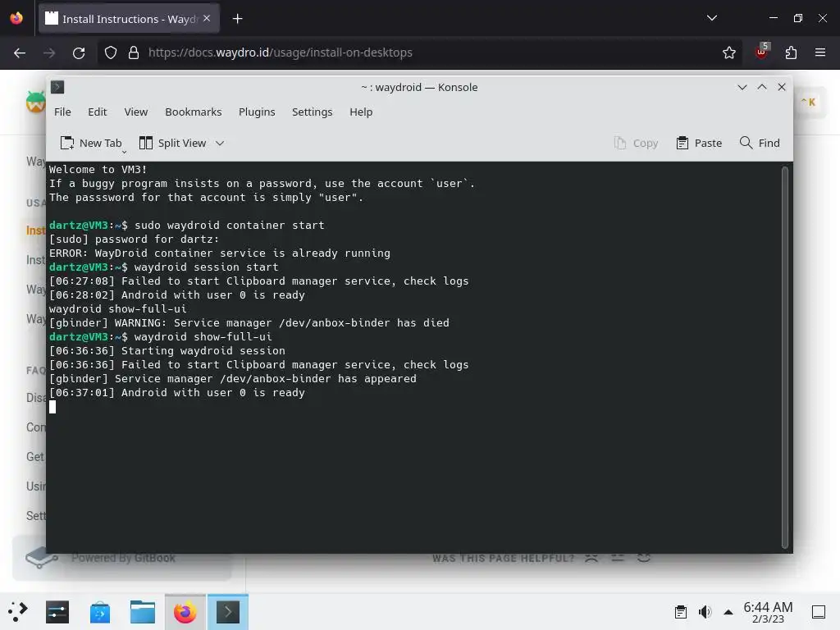840x630 pixels.
Task: Click the orange Inst sidebar link
Action: click(x=36, y=231)
